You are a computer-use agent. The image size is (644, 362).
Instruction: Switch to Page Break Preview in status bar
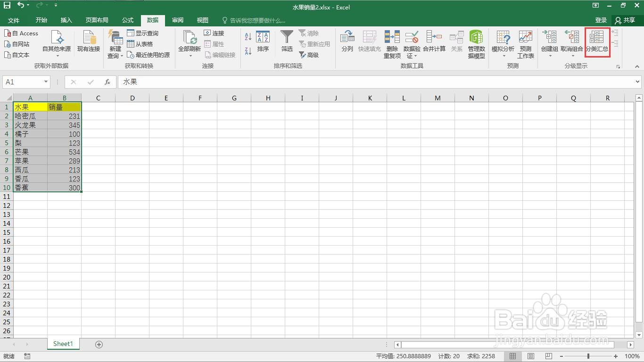tap(548, 356)
